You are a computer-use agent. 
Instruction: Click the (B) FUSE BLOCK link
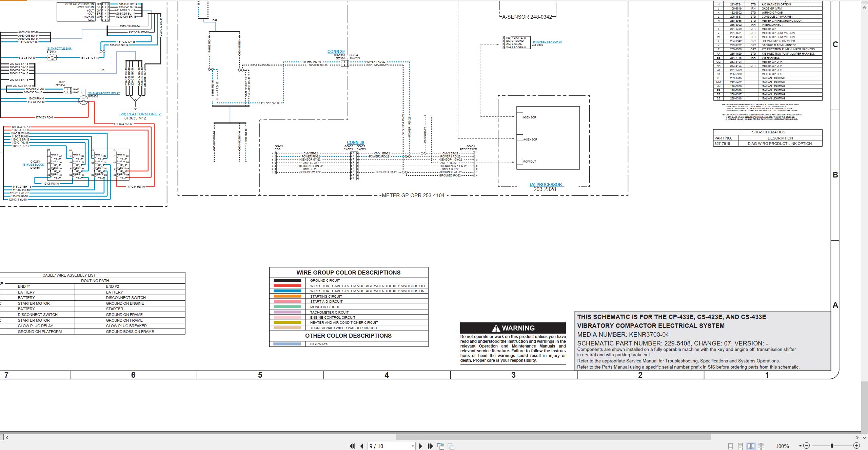tap(34, 165)
